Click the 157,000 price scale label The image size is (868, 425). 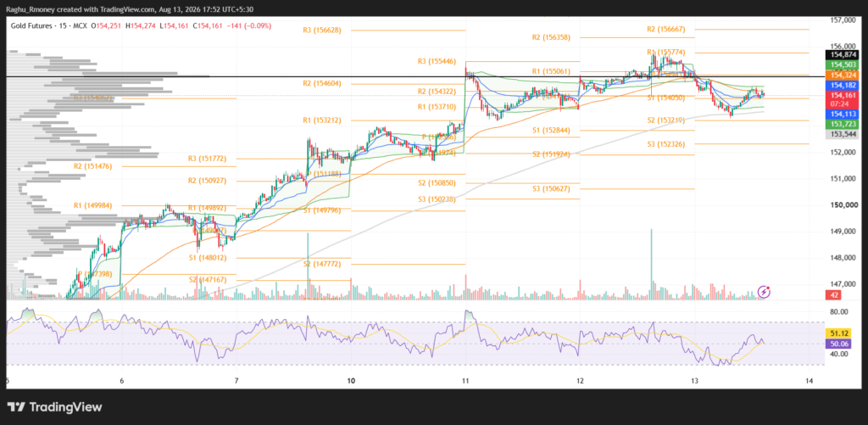(843, 20)
